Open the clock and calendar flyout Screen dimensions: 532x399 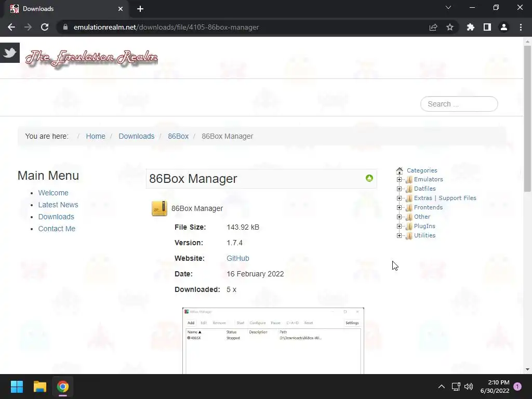pyautogui.click(x=495, y=387)
